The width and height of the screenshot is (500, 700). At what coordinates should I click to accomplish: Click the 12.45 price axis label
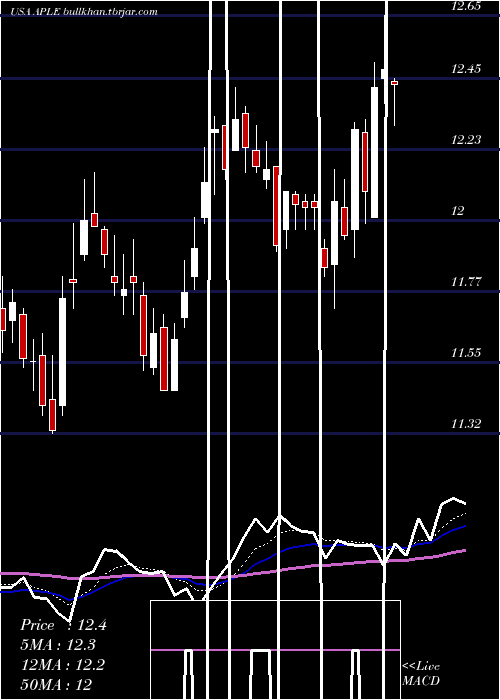[466, 69]
